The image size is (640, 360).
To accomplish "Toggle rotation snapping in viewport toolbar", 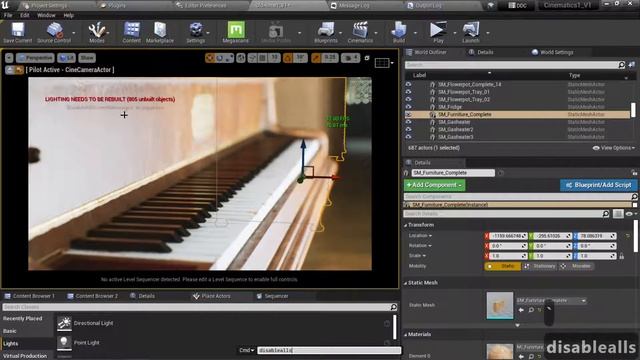I will point(288,58).
